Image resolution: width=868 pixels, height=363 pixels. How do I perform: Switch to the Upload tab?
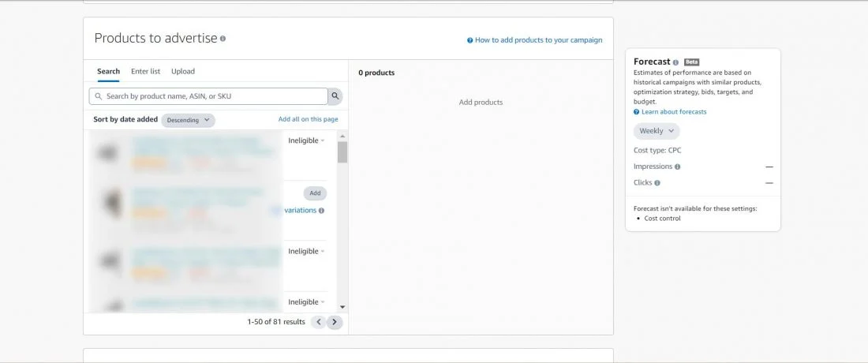coord(183,71)
